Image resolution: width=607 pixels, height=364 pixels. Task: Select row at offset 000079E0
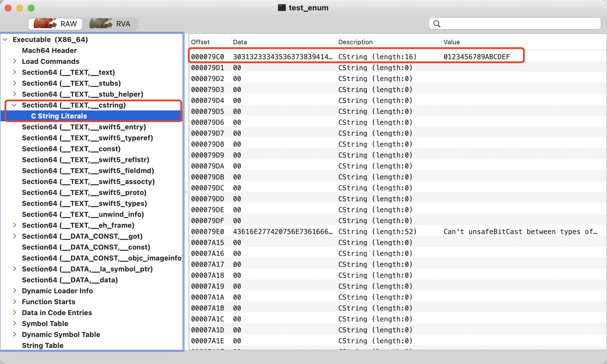398,232
